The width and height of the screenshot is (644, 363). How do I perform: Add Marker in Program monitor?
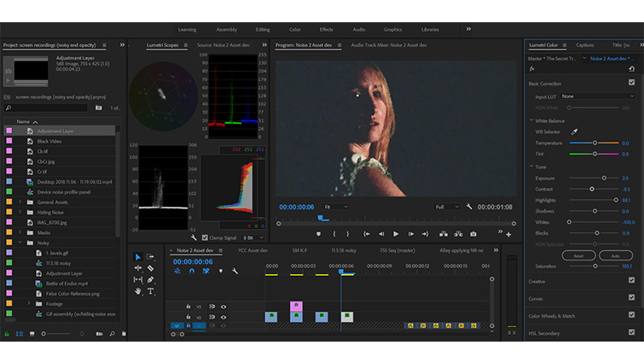[x=318, y=234]
